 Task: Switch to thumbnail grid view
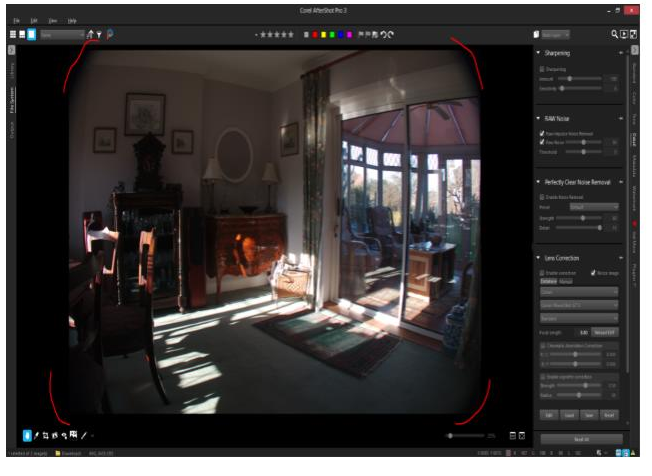click(x=13, y=35)
